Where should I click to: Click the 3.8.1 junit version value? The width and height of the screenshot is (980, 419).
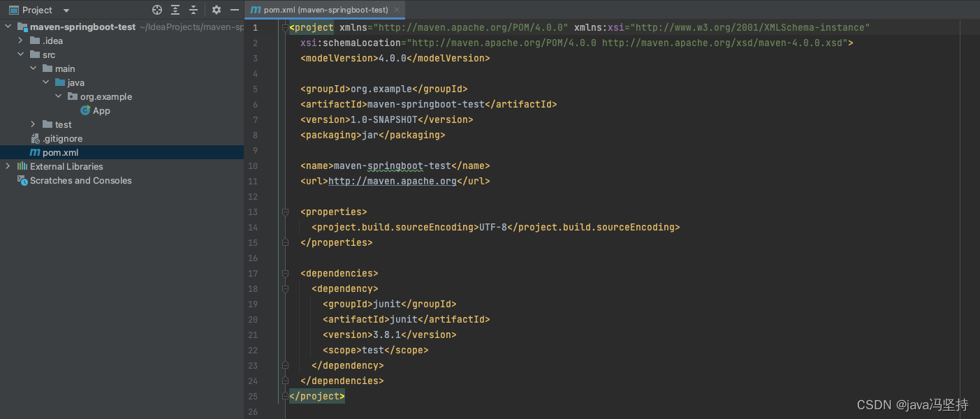[x=386, y=335]
